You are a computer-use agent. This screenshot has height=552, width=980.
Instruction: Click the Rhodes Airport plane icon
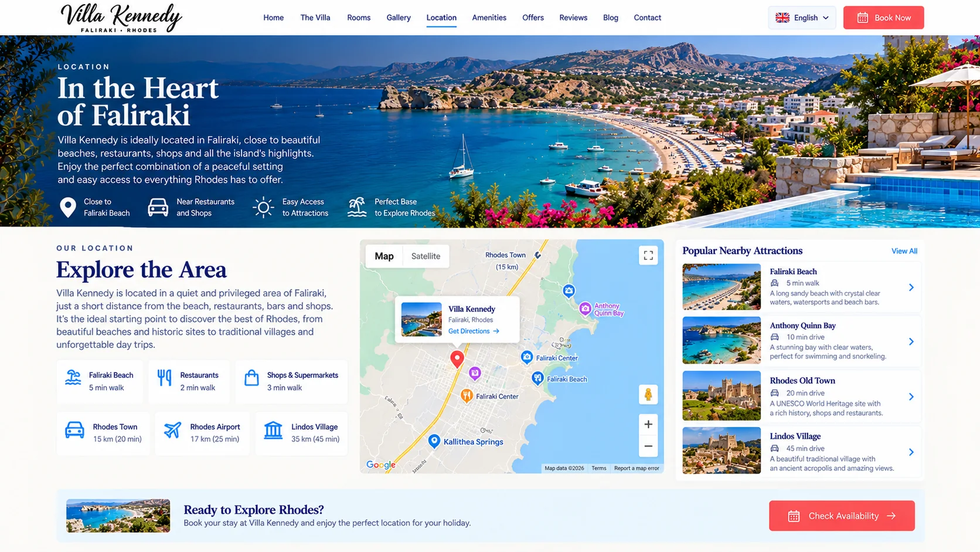(172, 430)
